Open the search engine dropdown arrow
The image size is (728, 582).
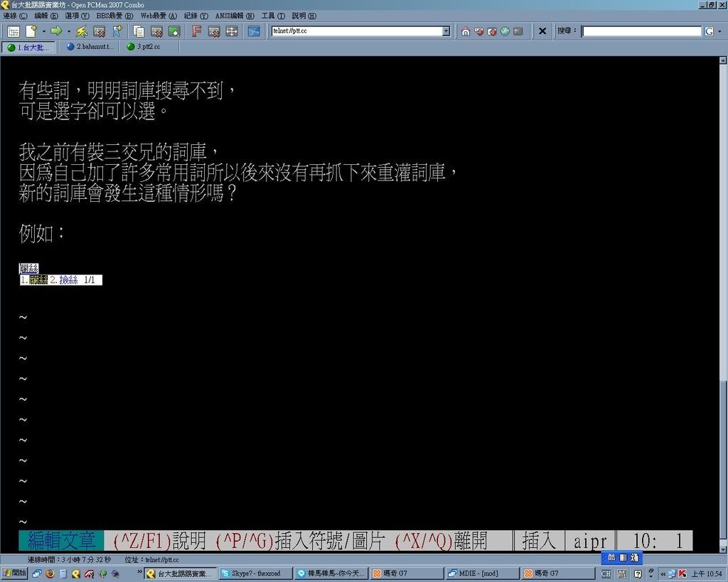[718, 31]
